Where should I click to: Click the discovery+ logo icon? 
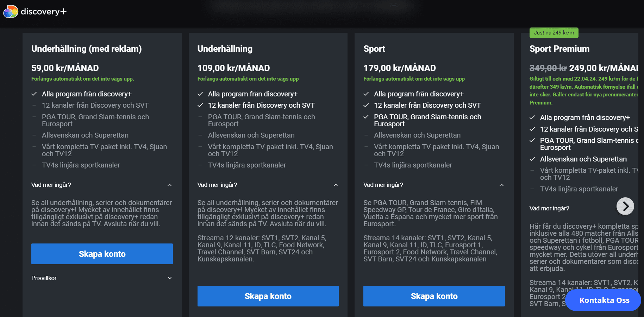[11, 12]
